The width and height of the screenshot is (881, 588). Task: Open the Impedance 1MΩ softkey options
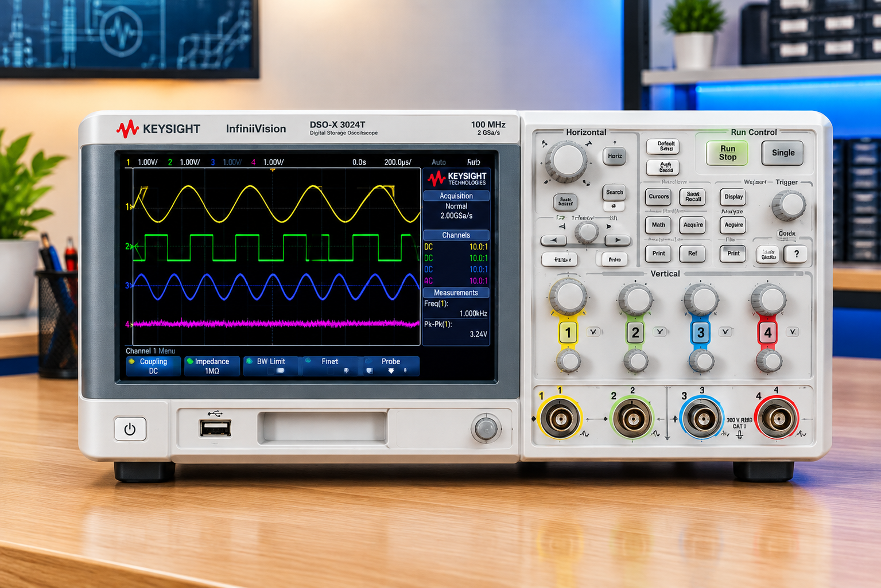click(212, 366)
